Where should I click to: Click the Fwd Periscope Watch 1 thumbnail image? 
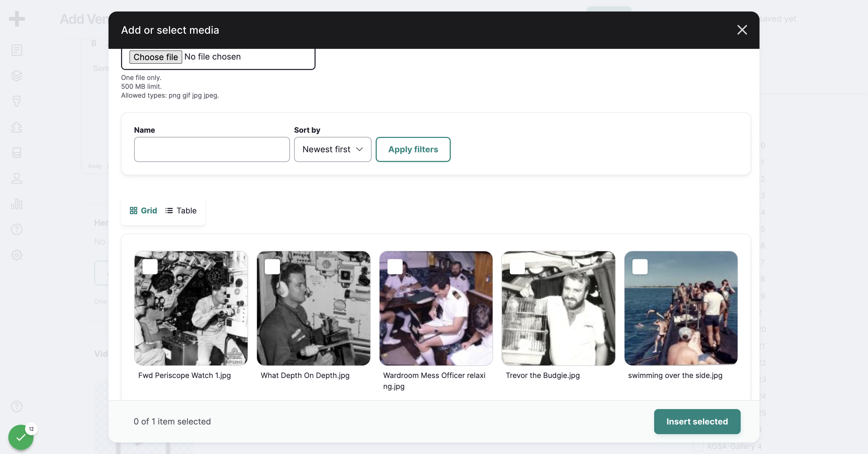[191, 308]
